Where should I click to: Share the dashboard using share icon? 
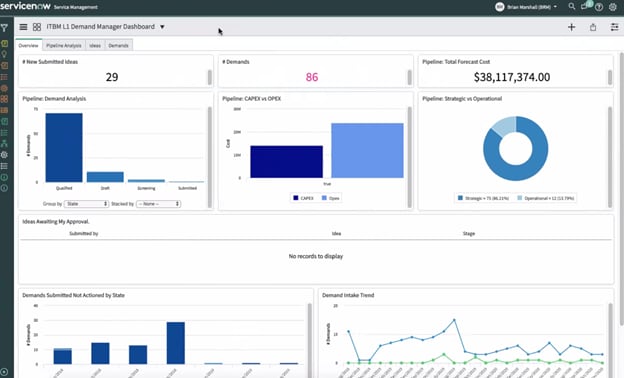(593, 27)
